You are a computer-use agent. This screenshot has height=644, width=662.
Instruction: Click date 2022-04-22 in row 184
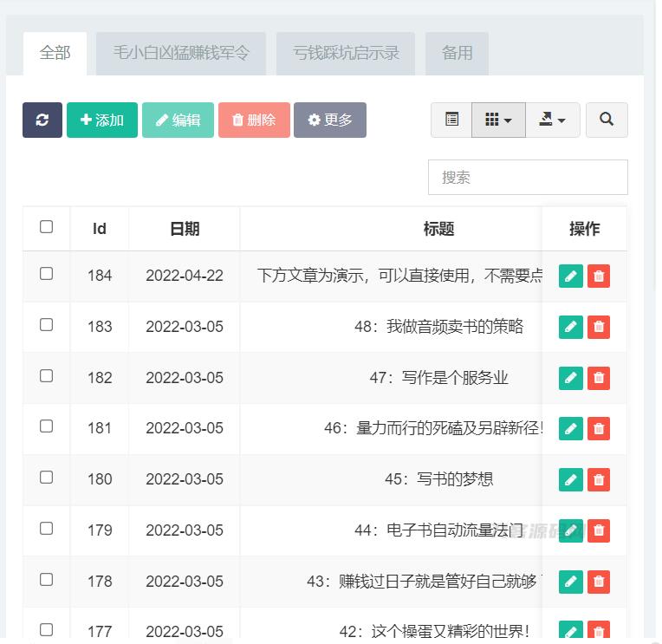[185, 276]
